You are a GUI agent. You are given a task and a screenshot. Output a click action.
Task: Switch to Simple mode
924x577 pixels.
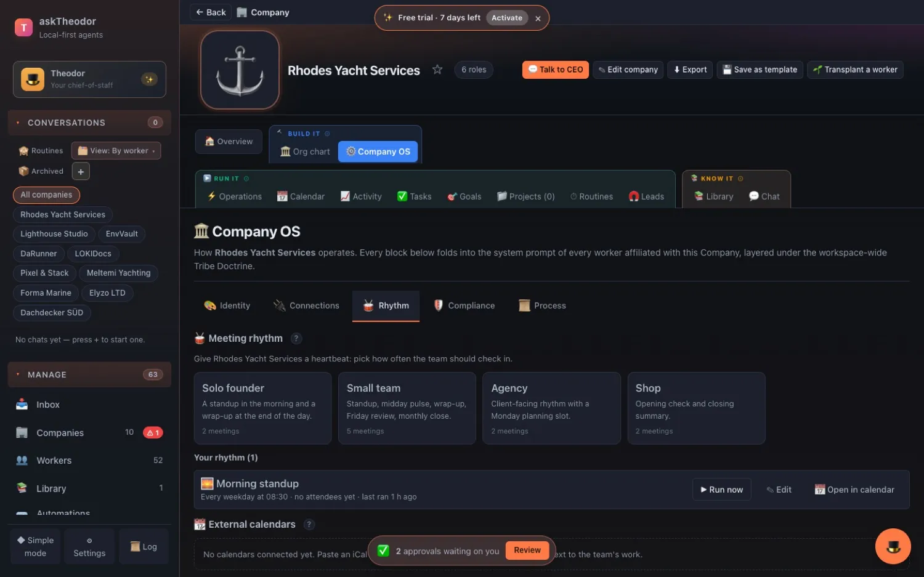[35, 547]
